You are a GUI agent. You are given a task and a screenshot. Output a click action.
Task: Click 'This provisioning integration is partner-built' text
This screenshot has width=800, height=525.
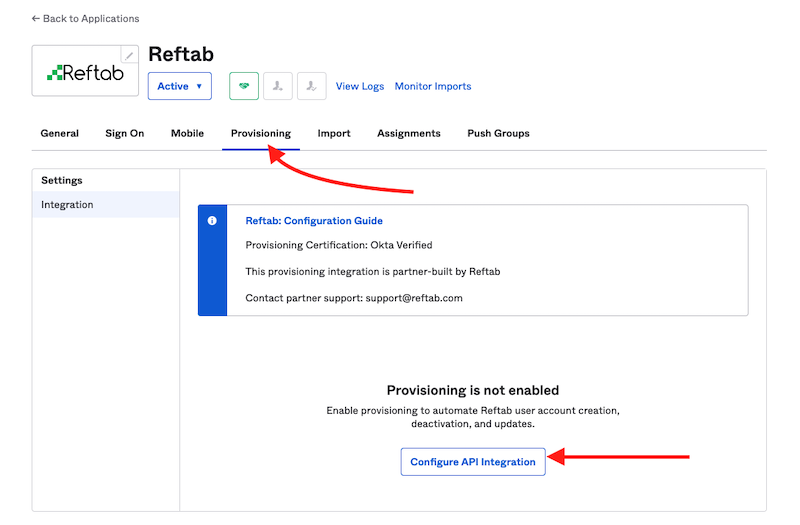(372, 271)
